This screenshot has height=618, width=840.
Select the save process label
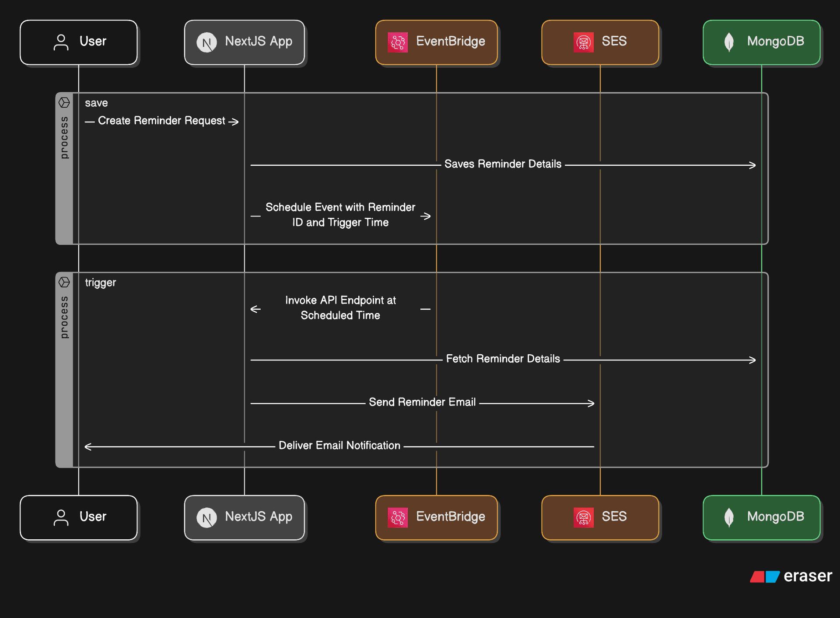(x=96, y=102)
